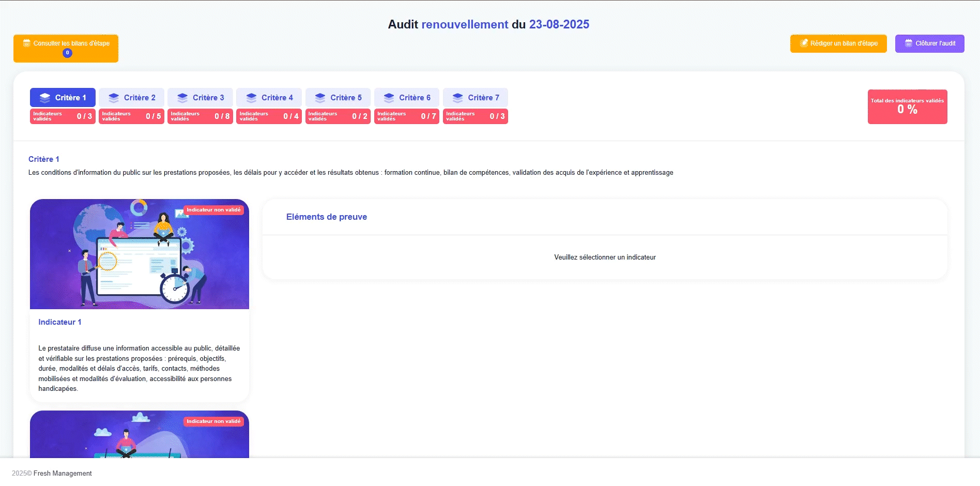The width and height of the screenshot is (980, 486).
Task: Click the layers icon beside Critère 6
Action: [x=389, y=98]
